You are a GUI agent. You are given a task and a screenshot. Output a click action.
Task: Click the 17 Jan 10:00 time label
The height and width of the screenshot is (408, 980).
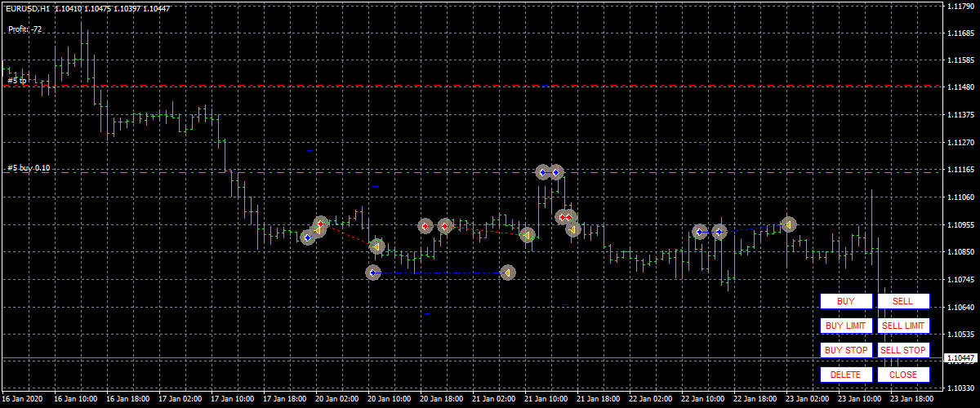pos(231,400)
